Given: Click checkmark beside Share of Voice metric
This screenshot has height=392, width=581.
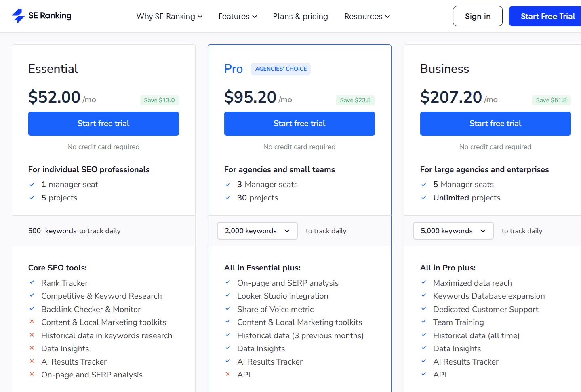Looking at the screenshot, I should coord(227,309).
